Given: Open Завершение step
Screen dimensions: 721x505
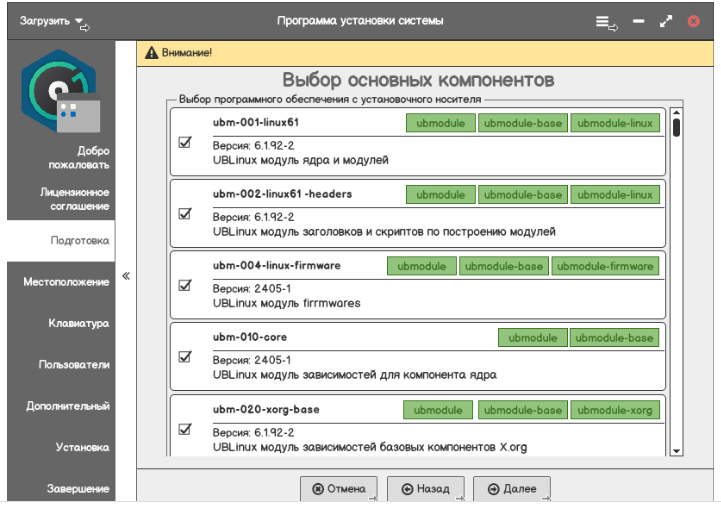Looking at the screenshot, I should [x=78, y=488].
